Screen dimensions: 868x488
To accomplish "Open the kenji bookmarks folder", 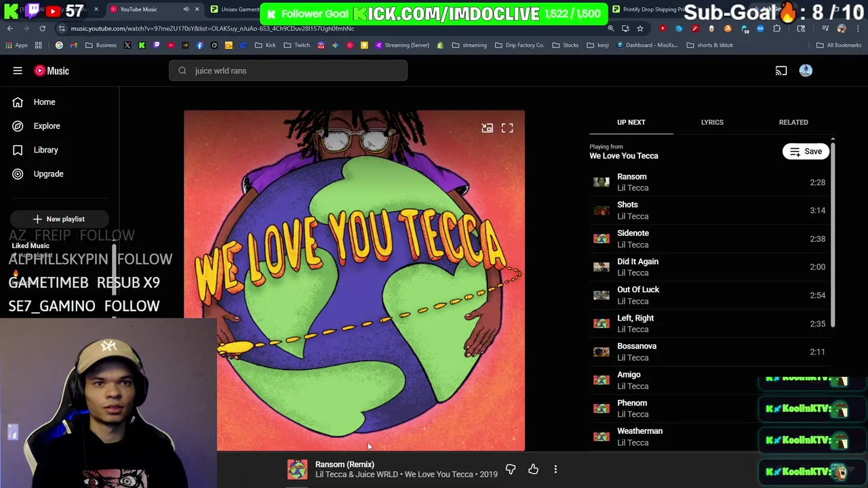I will click(x=597, y=45).
